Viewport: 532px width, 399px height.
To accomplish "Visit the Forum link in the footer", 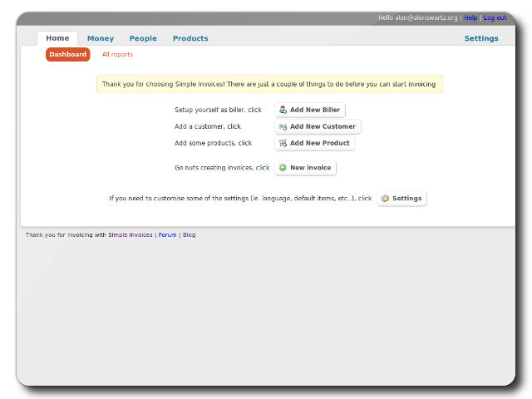I will (x=167, y=235).
